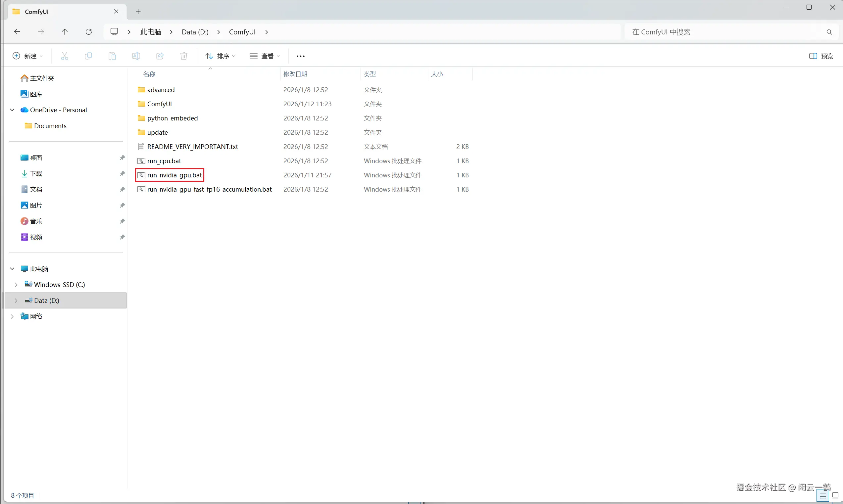The height and width of the screenshot is (504, 843).
Task: Open the 查看 view dropdown
Action: tap(265, 56)
